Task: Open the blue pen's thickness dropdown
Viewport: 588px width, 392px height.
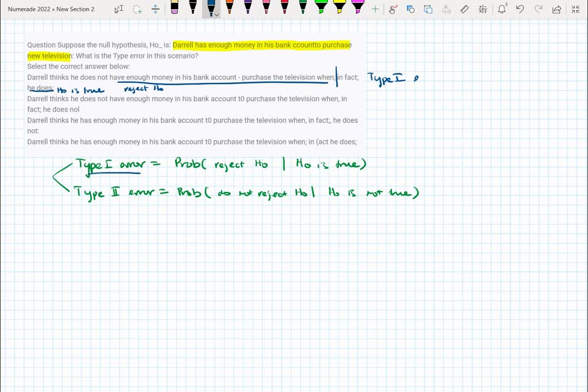Action: 217,14
